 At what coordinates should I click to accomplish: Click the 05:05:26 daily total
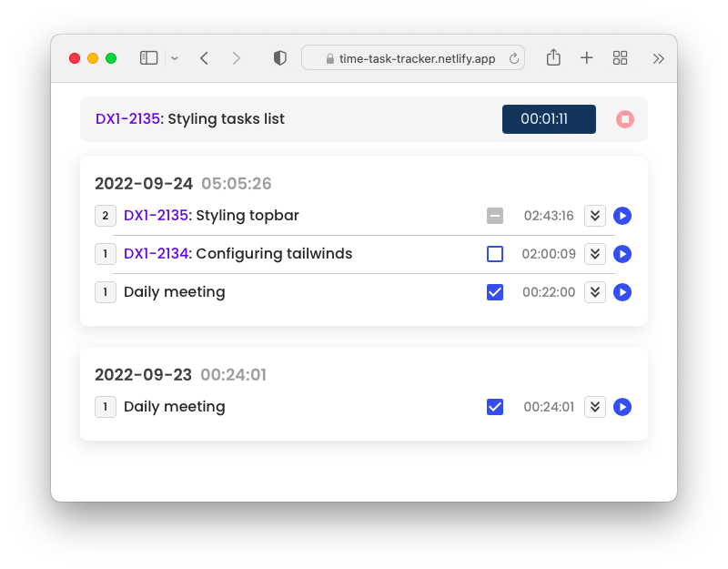(x=237, y=184)
